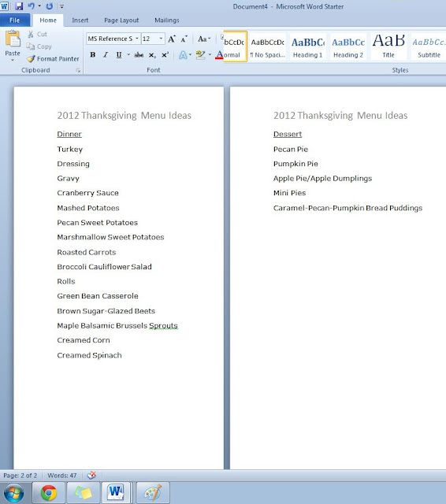The width and height of the screenshot is (446, 504).
Task: Apply the Text Highlight Color marker
Action: pos(200,54)
